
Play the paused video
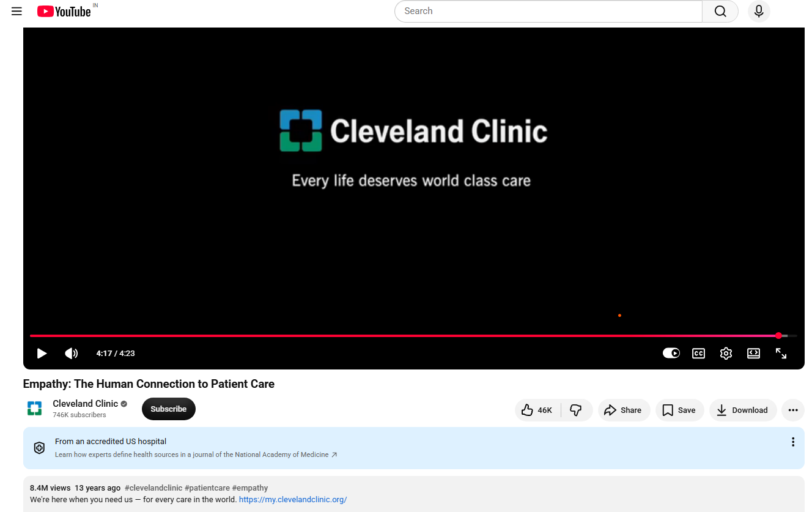point(42,354)
